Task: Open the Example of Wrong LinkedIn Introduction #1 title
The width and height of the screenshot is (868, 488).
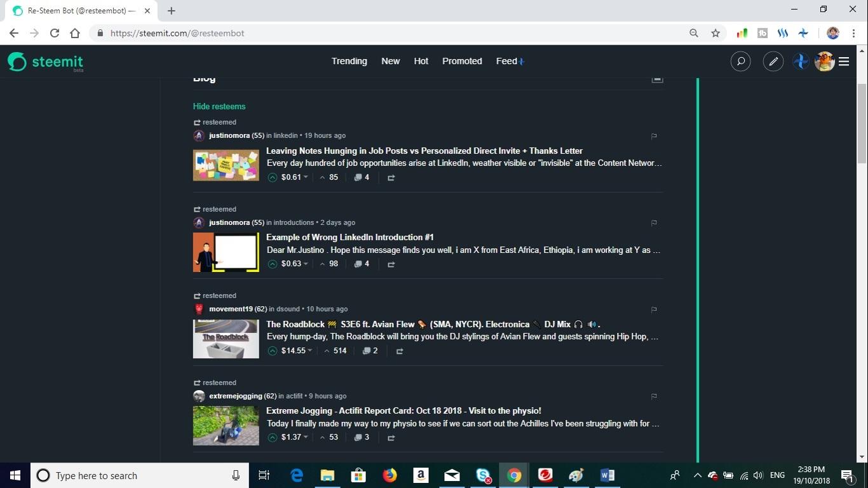Action: [x=350, y=237]
